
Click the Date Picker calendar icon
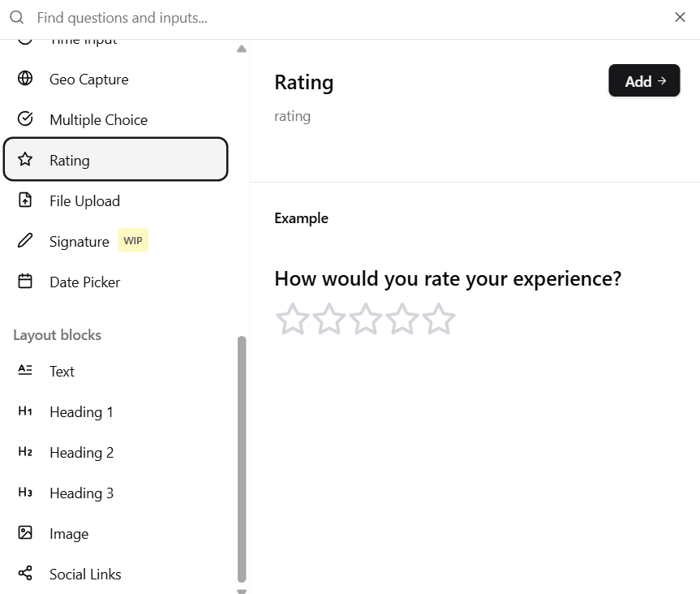[25, 282]
